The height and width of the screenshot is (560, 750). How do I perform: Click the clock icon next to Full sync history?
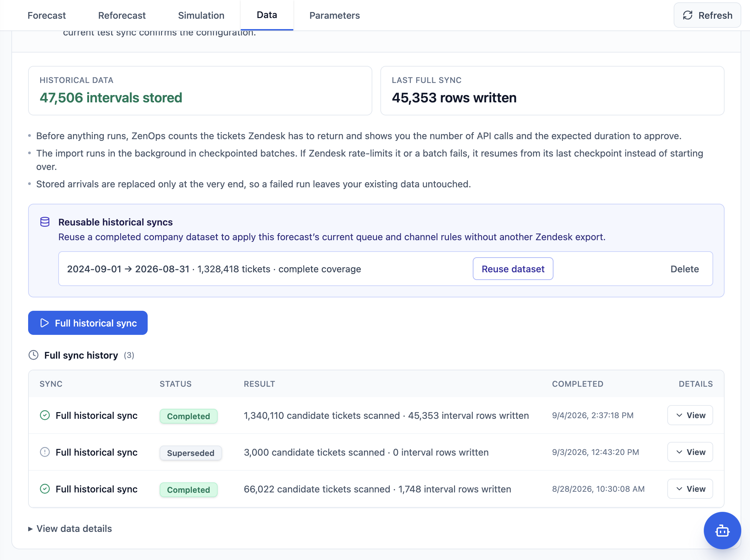[x=33, y=355]
